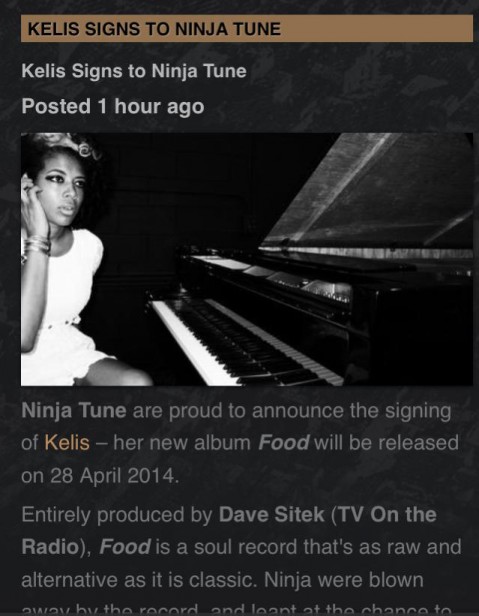Tap the orange 'Kelis' hyperlink

(67, 443)
